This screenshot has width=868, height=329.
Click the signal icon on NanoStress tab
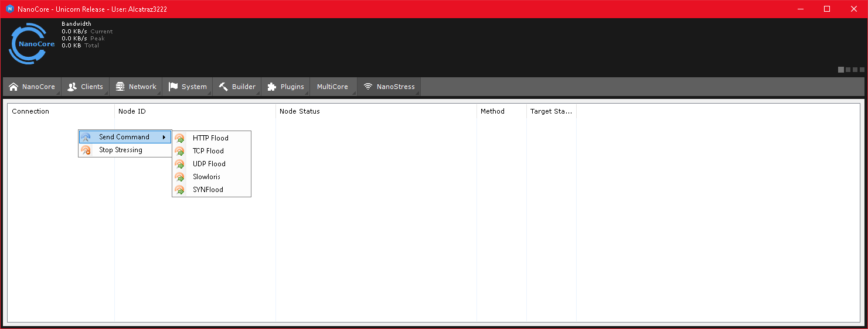coord(368,87)
